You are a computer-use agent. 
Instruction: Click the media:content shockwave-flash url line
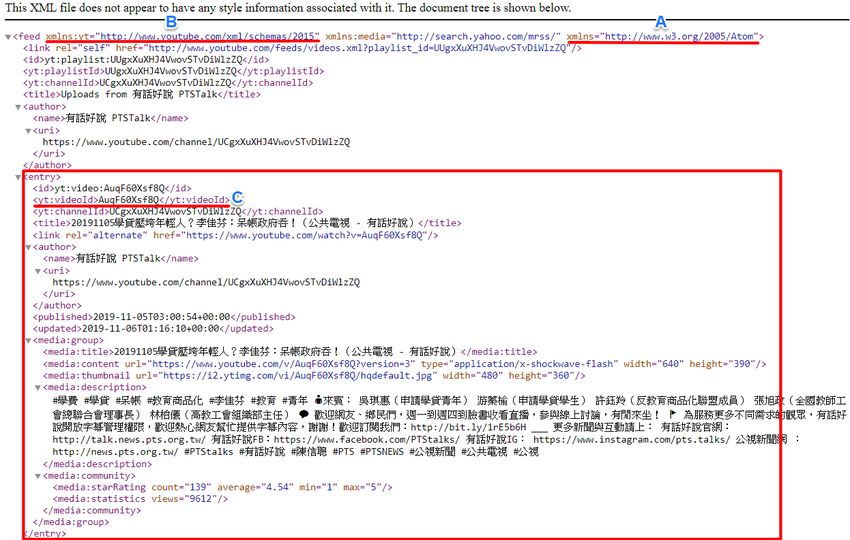[404, 364]
